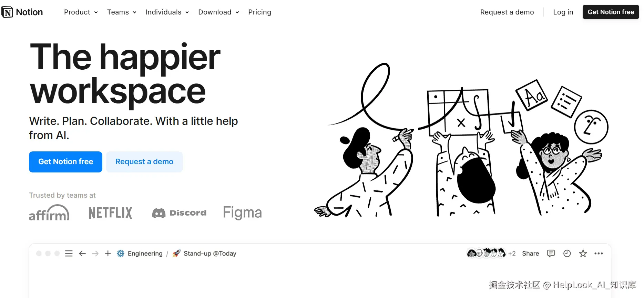Click the Notion logo icon

(x=7, y=12)
